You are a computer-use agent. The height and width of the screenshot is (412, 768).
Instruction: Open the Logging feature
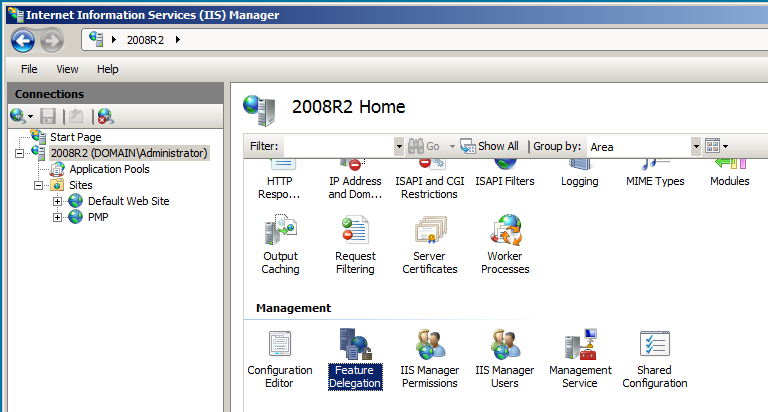(580, 174)
